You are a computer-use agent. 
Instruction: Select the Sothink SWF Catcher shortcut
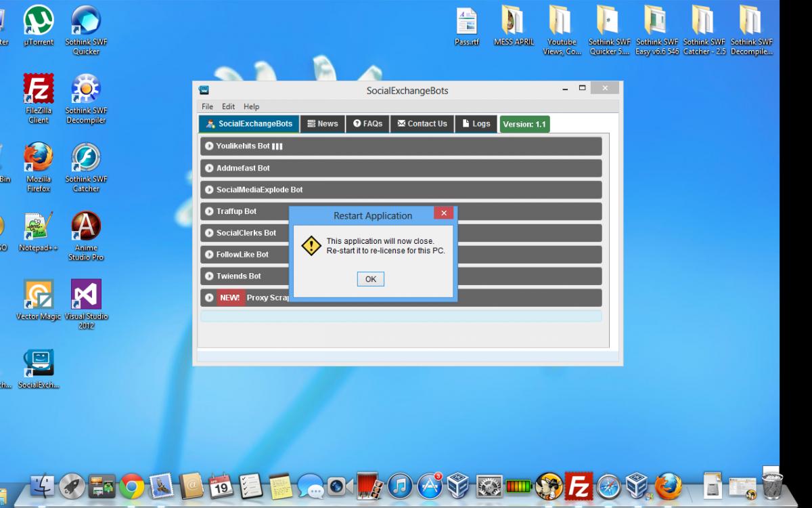click(x=86, y=167)
